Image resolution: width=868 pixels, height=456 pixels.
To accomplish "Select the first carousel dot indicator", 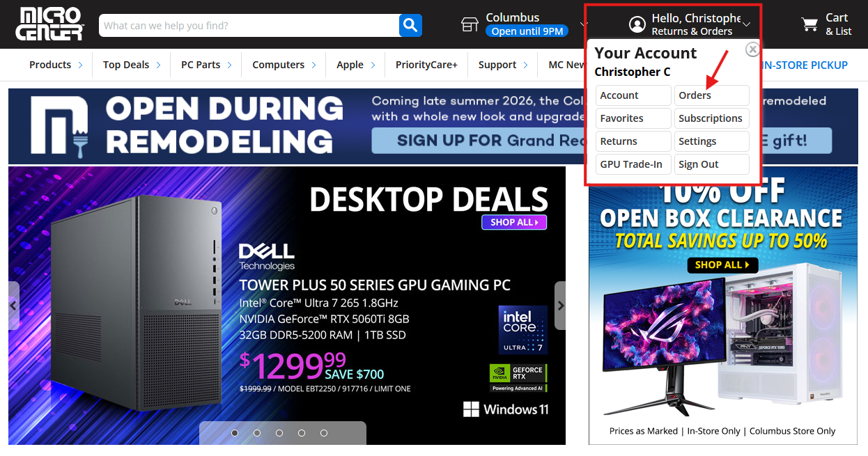I will 235,433.
